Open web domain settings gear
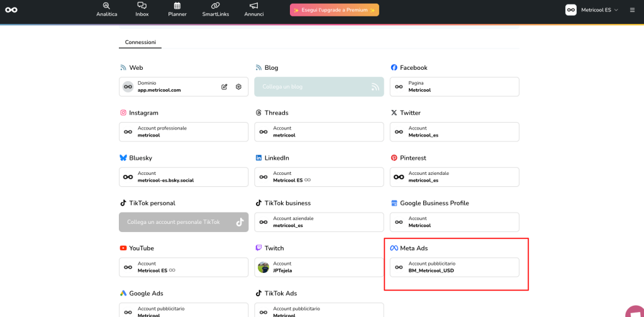Image resolution: width=644 pixels, height=317 pixels. [x=238, y=87]
